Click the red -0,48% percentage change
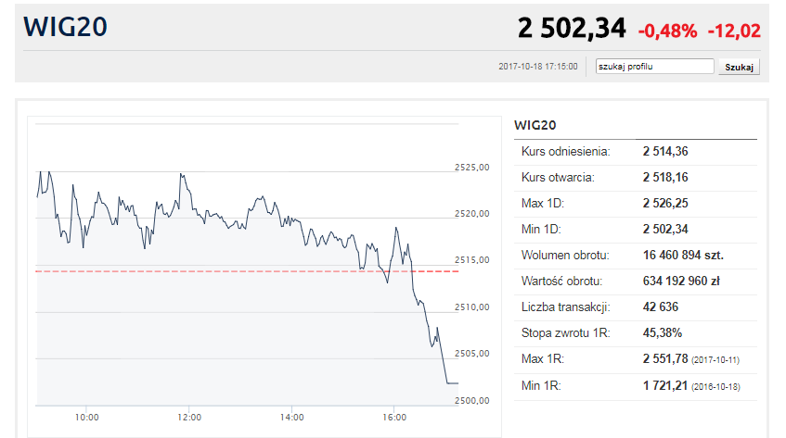The image size is (786, 438). click(x=666, y=30)
